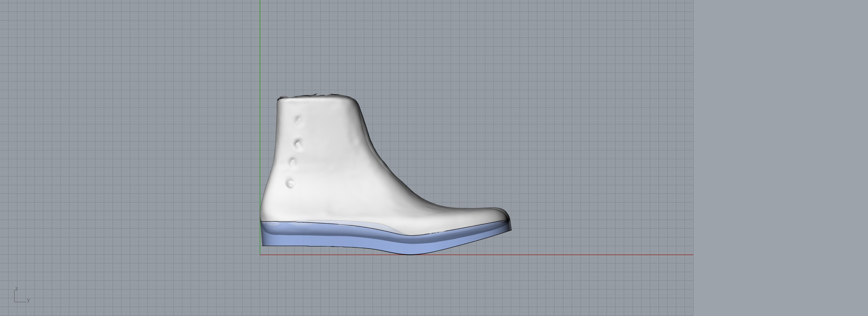Click the origin where red and green axes meet
The height and width of the screenshot is (316, 868).
[260, 255]
